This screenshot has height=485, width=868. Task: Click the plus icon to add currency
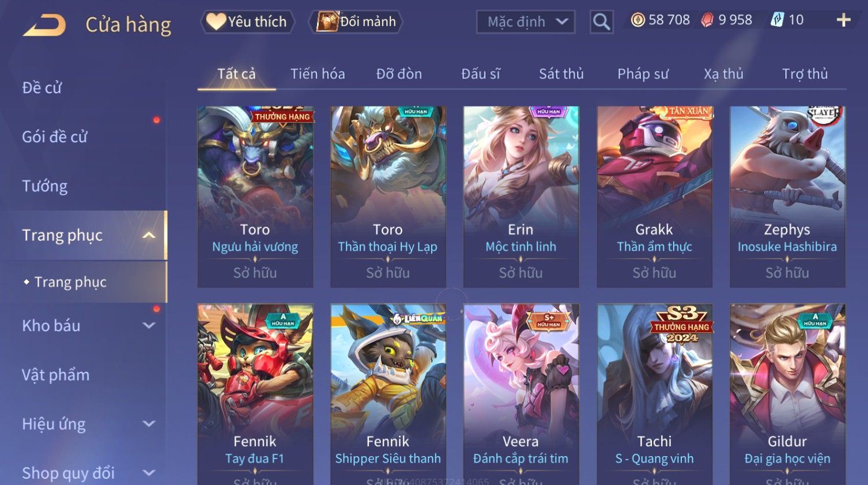(x=843, y=20)
